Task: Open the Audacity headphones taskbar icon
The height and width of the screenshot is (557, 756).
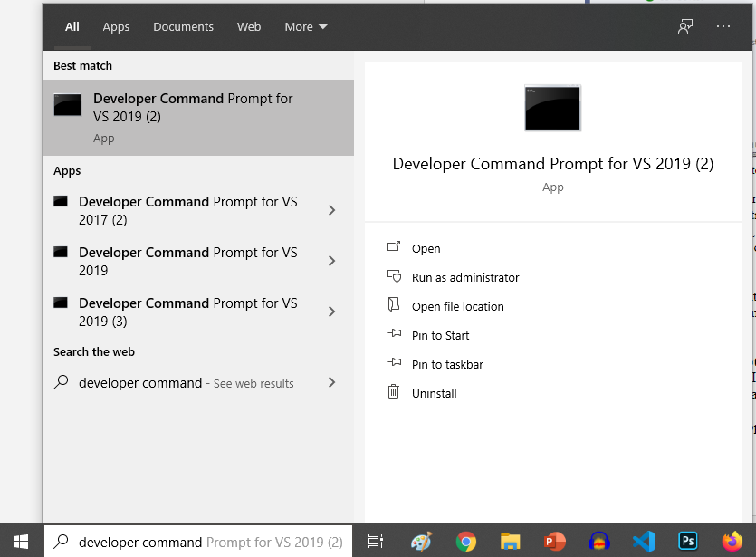Action: click(598, 542)
